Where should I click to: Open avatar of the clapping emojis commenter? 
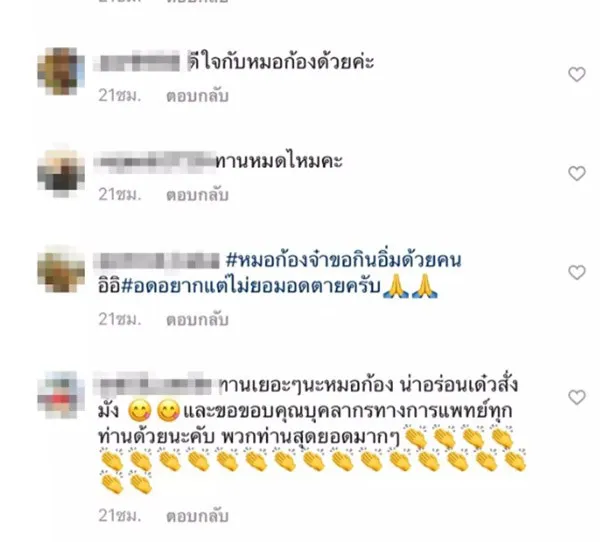coord(61,395)
